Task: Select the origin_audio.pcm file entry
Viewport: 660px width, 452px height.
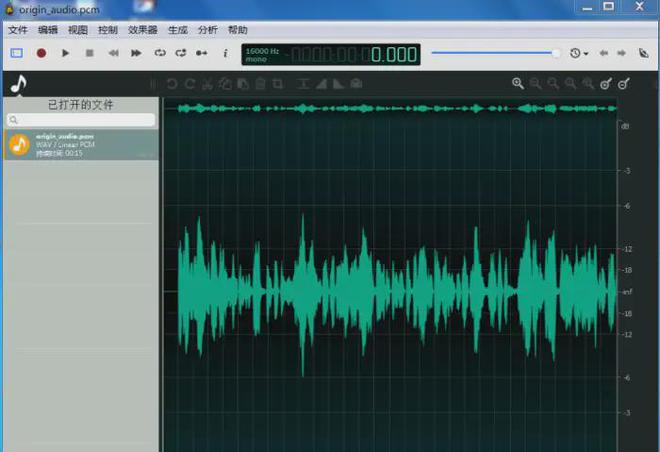Action: click(81, 145)
